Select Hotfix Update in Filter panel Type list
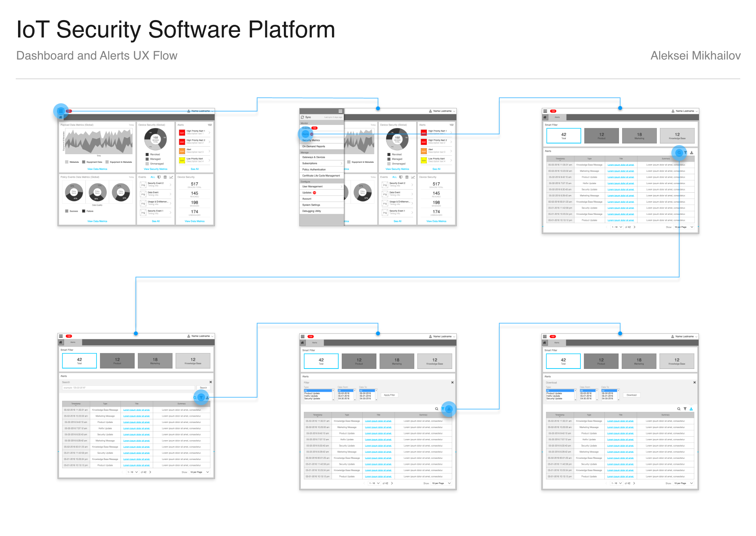756x536 pixels. click(311, 396)
